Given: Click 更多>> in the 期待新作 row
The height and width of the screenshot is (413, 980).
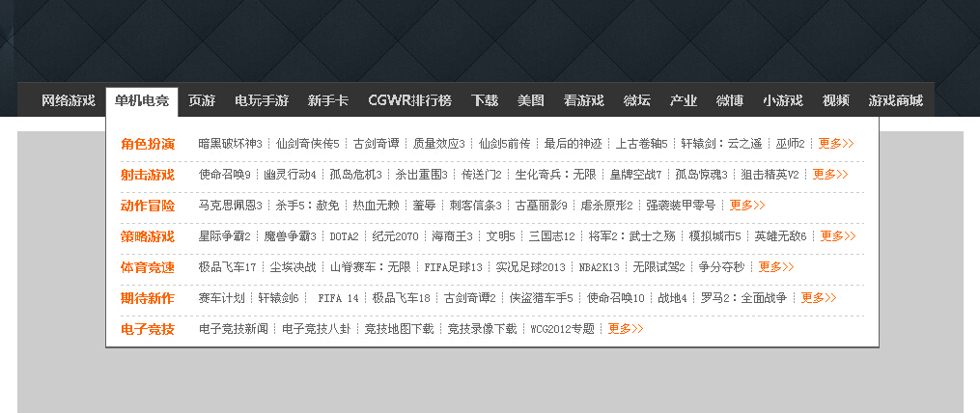Looking at the screenshot, I should [819, 298].
